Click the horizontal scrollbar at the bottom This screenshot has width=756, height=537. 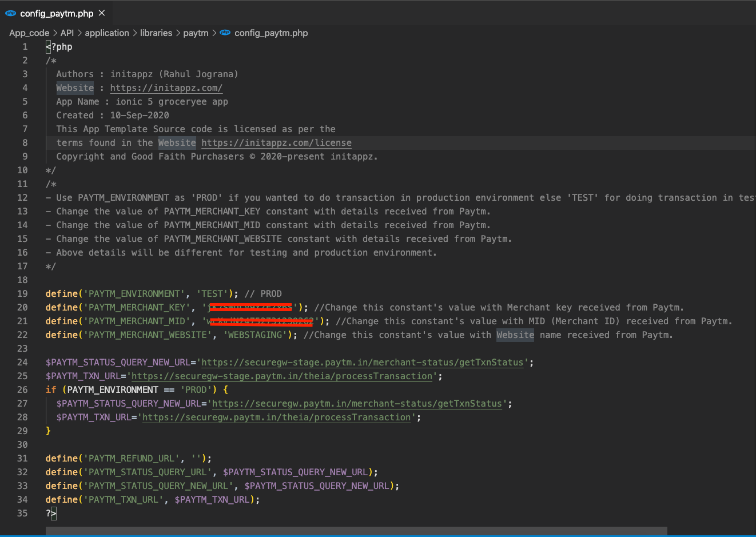[x=356, y=531]
